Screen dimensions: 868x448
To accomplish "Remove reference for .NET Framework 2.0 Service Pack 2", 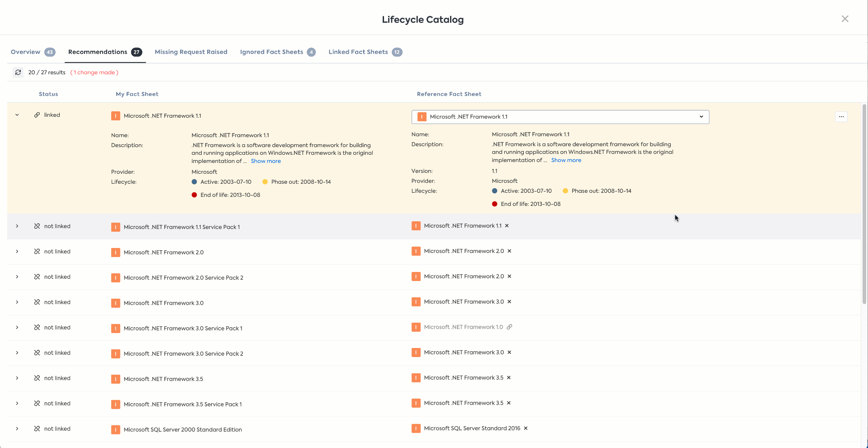I will tap(509, 276).
